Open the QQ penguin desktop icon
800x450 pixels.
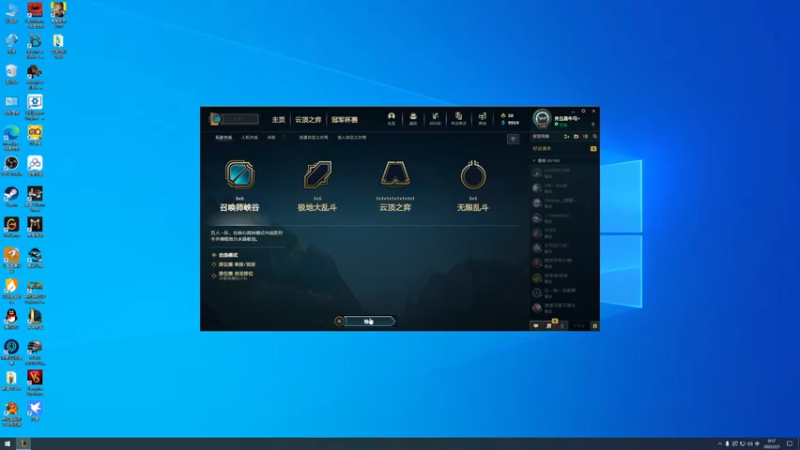[x=11, y=319]
